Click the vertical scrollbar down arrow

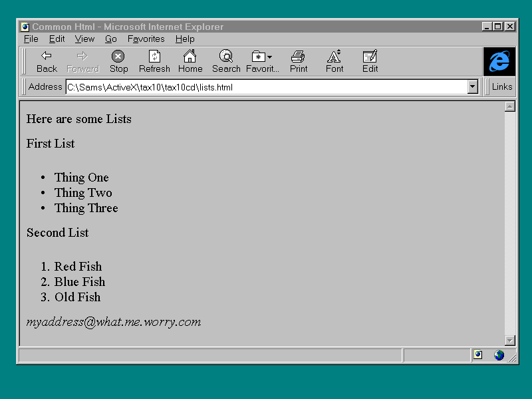tap(510, 340)
